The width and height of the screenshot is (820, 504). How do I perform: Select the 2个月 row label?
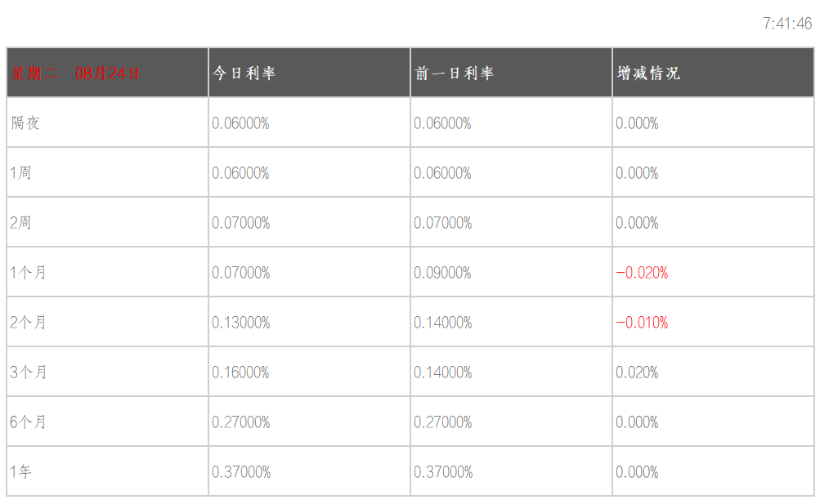point(28,323)
